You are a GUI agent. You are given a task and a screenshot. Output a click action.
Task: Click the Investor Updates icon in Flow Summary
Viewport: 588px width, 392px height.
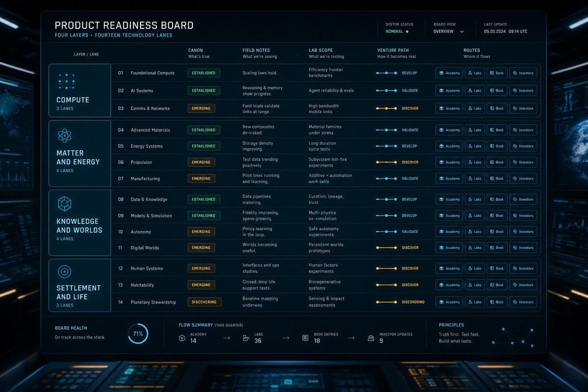371,338
